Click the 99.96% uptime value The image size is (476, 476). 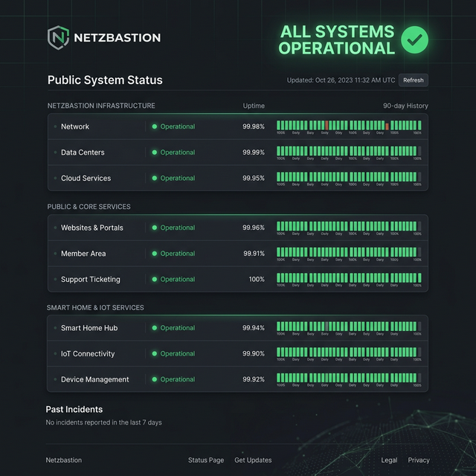pos(254,228)
